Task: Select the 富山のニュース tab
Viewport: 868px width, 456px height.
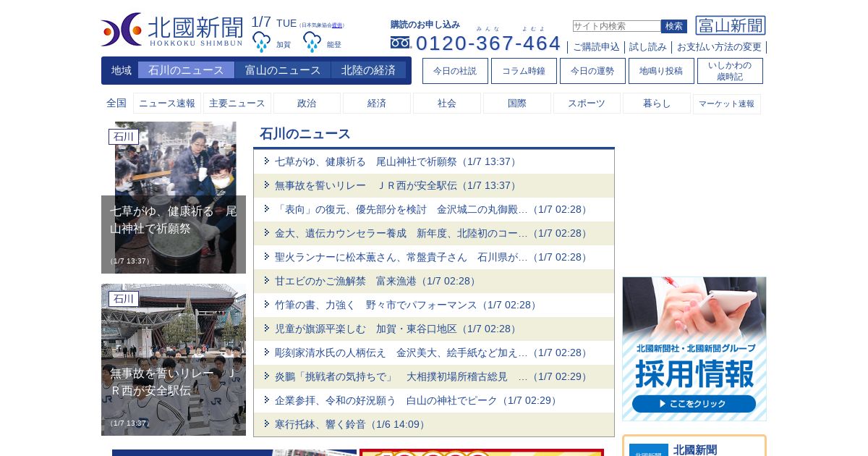Action: click(283, 70)
